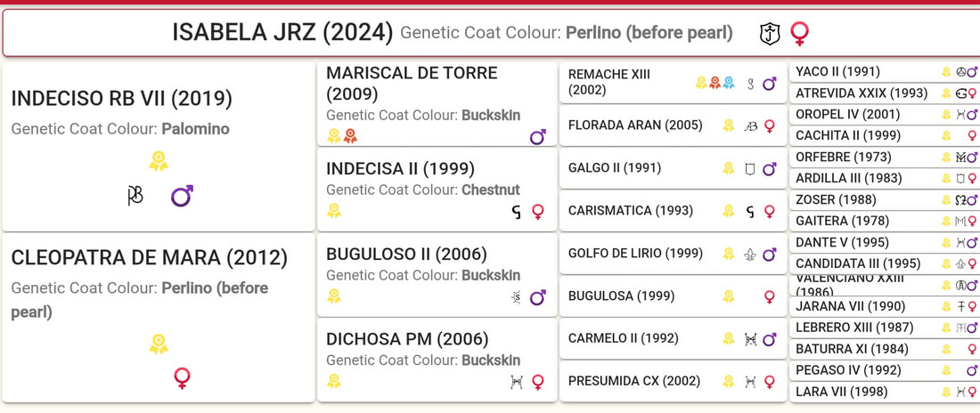Open the ZOSER (1988) ancestor row

pos(836,199)
